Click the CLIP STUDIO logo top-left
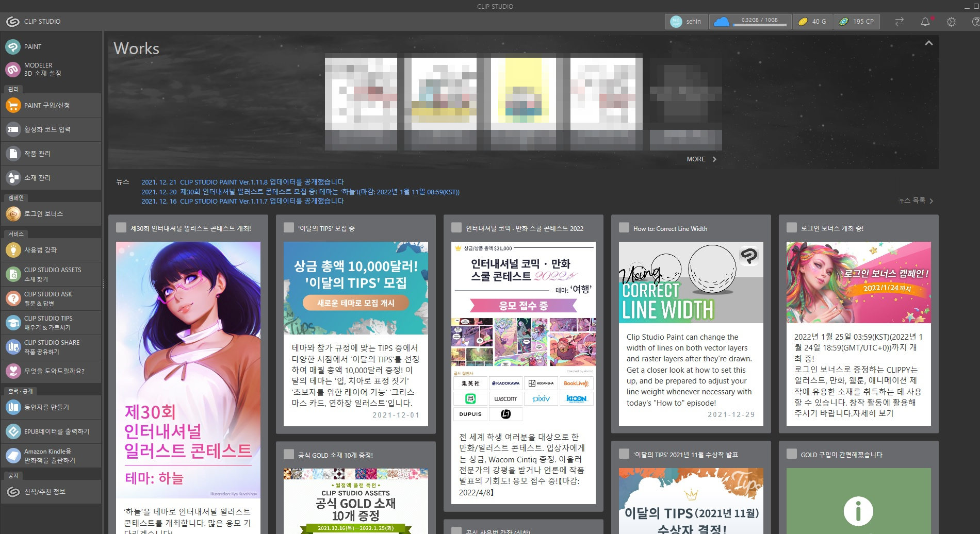Screen dimensions: 980x534 click(x=12, y=22)
